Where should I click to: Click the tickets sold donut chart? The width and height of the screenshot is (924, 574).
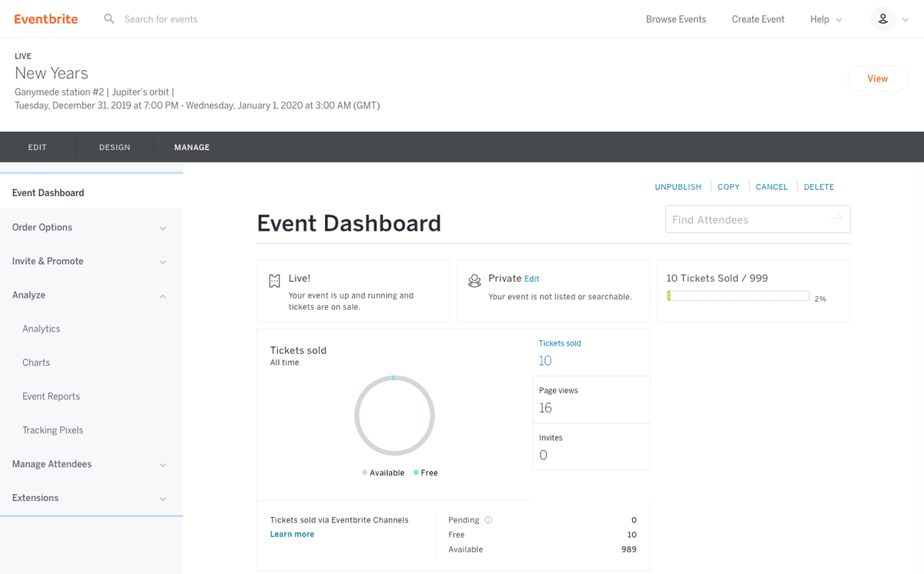coord(394,415)
